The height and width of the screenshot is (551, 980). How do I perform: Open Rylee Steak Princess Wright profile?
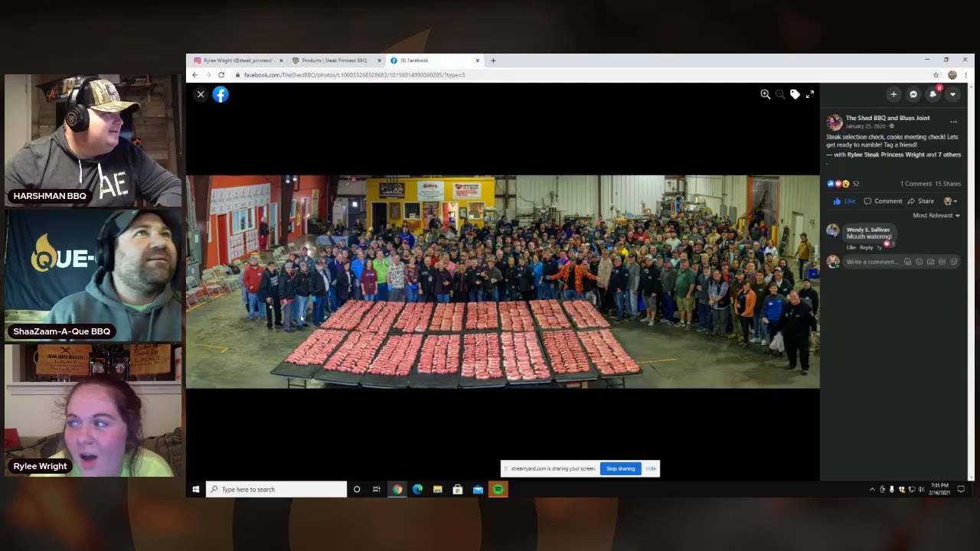[x=886, y=155]
